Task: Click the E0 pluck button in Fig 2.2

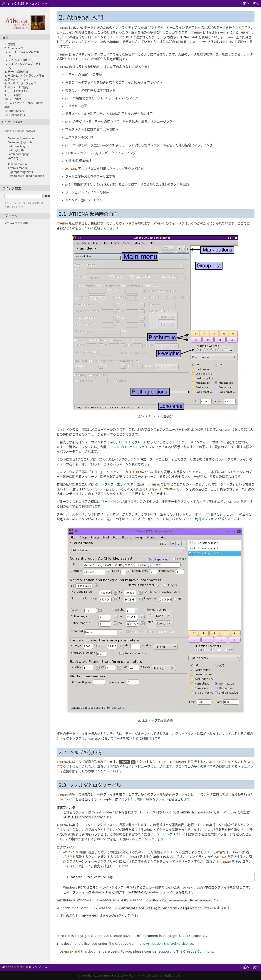Action: pyautogui.click(x=96, y=585)
